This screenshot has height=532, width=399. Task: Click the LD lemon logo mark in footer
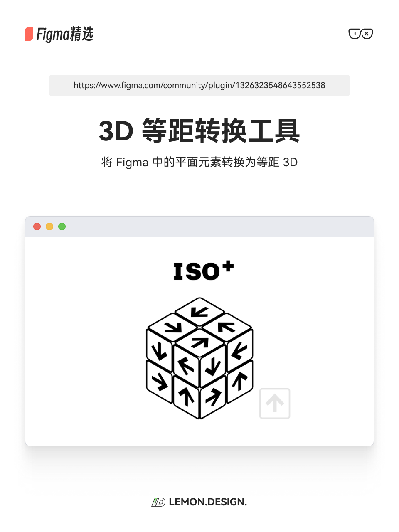pyautogui.click(x=158, y=502)
